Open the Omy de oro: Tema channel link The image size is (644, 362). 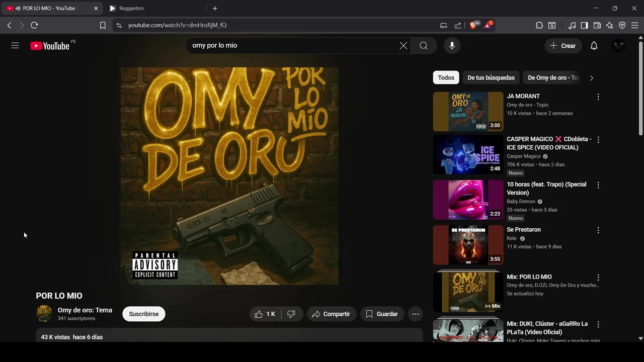pyautogui.click(x=85, y=310)
